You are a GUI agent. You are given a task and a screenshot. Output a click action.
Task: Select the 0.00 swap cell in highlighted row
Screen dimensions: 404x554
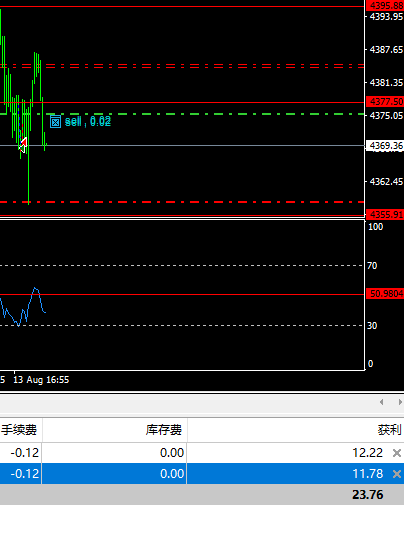point(172,474)
